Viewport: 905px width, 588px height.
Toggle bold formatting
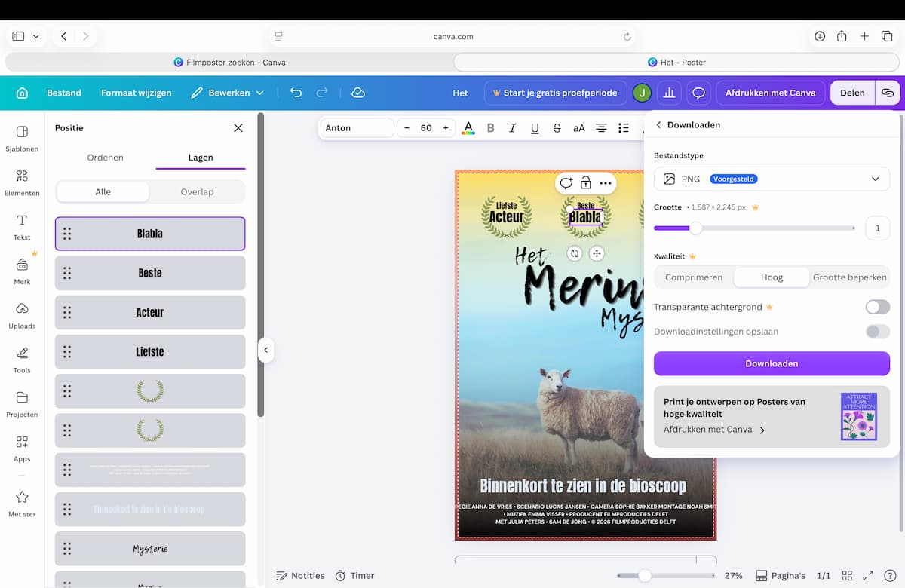[490, 128]
